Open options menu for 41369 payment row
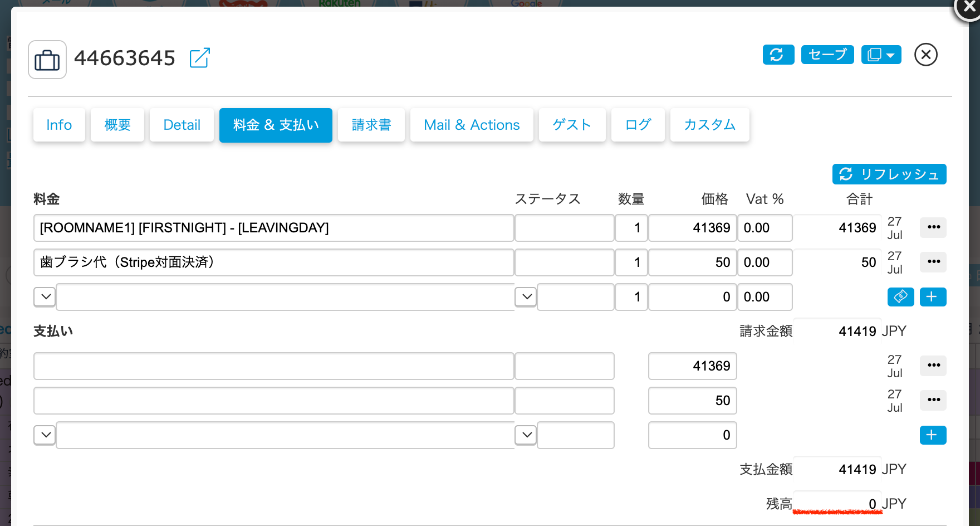Image resolution: width=980 pixels, height=526 pixels. (933, 366)
